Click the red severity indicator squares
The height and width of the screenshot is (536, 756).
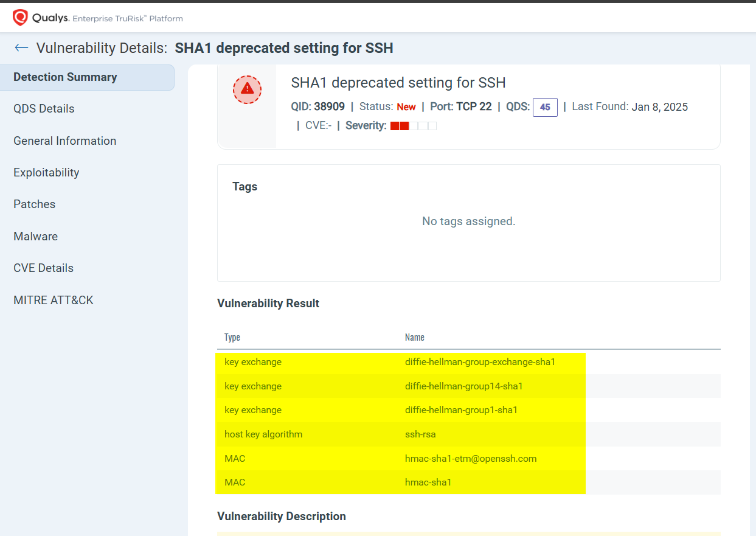414,125
